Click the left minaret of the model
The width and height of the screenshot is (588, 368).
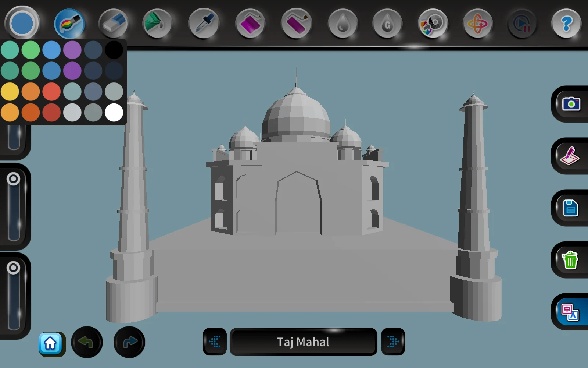[133, 206]
